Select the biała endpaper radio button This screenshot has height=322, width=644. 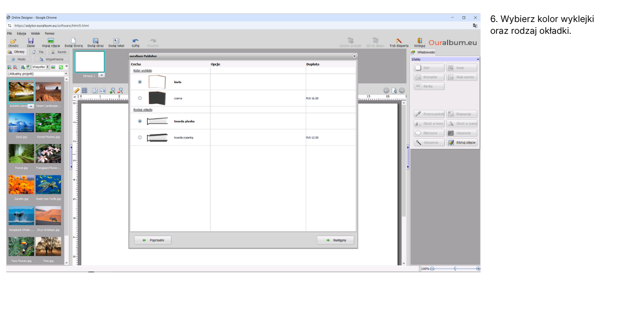tap(140, 82)
